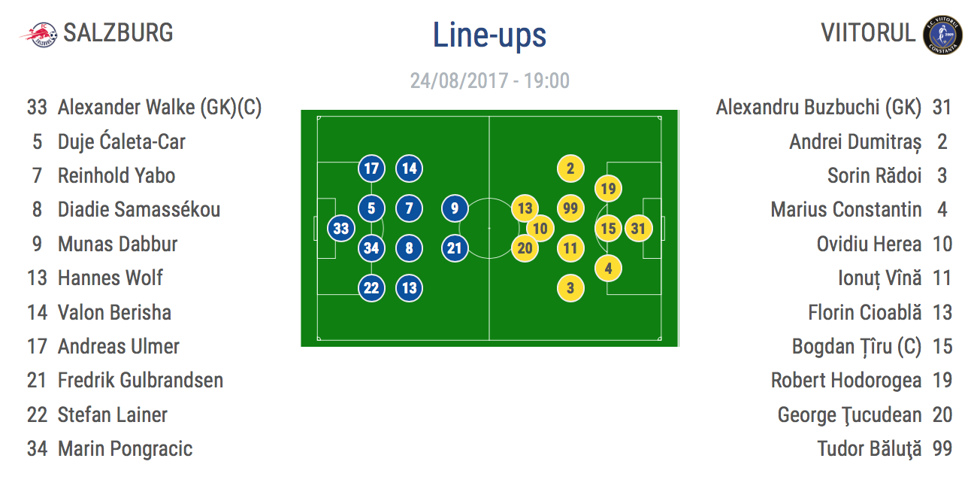Click the Salzburg Red Bull club logo
This screenshot has height=501, width=980.
[x=38, y=35]
